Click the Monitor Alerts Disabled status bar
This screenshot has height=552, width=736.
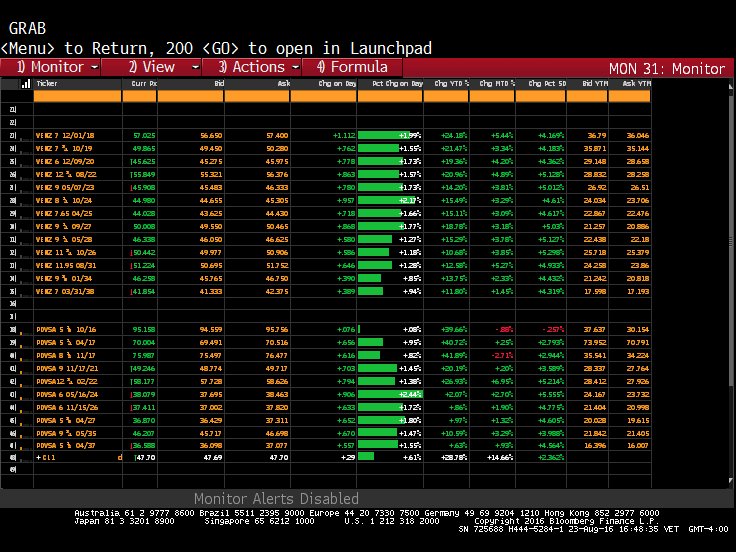click(276, 498)
